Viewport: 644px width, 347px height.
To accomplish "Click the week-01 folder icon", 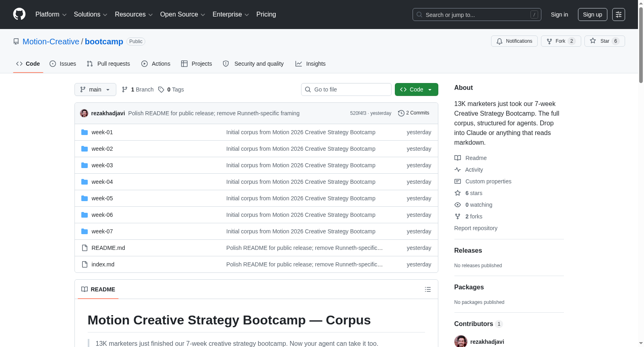I will pos(85,132).
